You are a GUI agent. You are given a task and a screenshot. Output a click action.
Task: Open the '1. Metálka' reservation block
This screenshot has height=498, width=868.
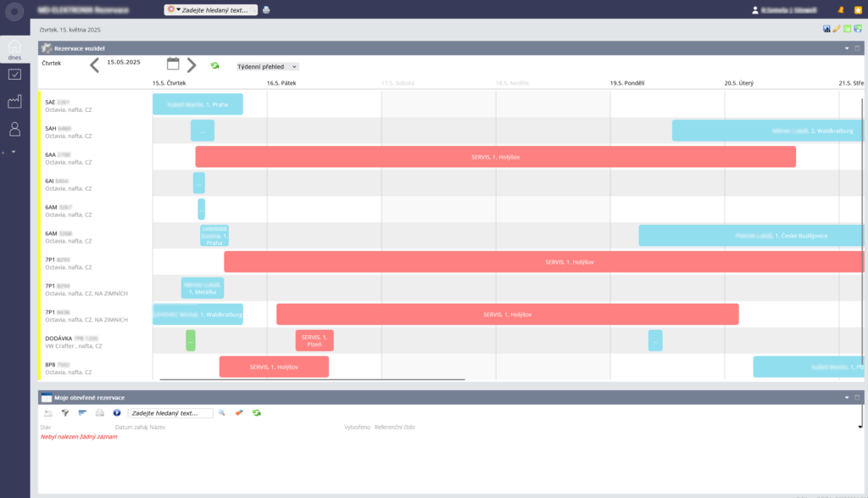(x=203, y=288)
